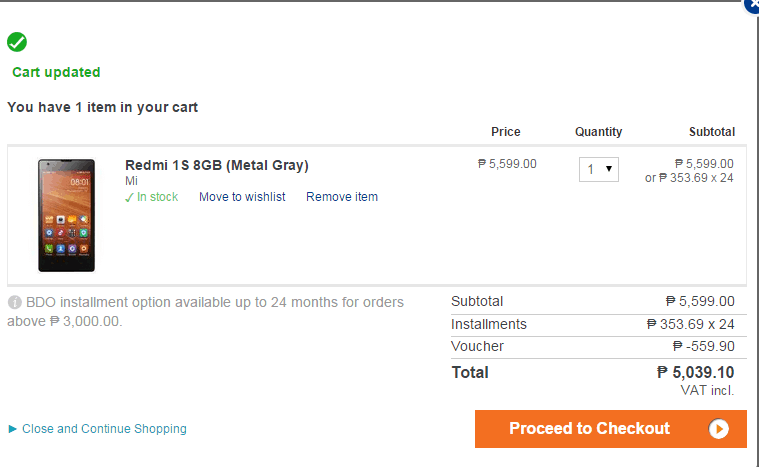Click the green checkmark success icon
759x467 pixels.
click(17, 42)
